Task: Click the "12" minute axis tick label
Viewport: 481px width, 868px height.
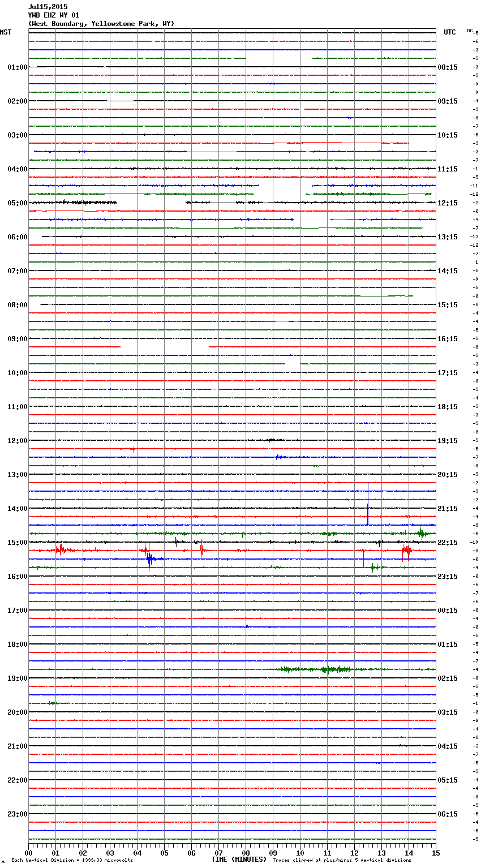Action: (x=354, y=853)
